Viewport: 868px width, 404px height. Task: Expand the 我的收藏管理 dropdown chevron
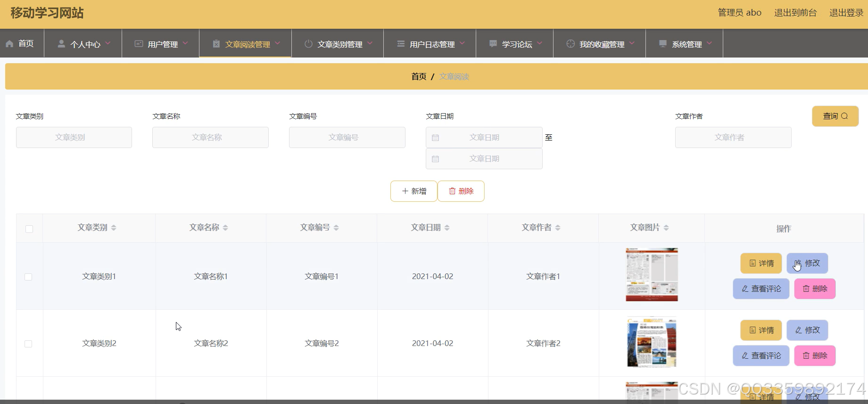(632, 43)
